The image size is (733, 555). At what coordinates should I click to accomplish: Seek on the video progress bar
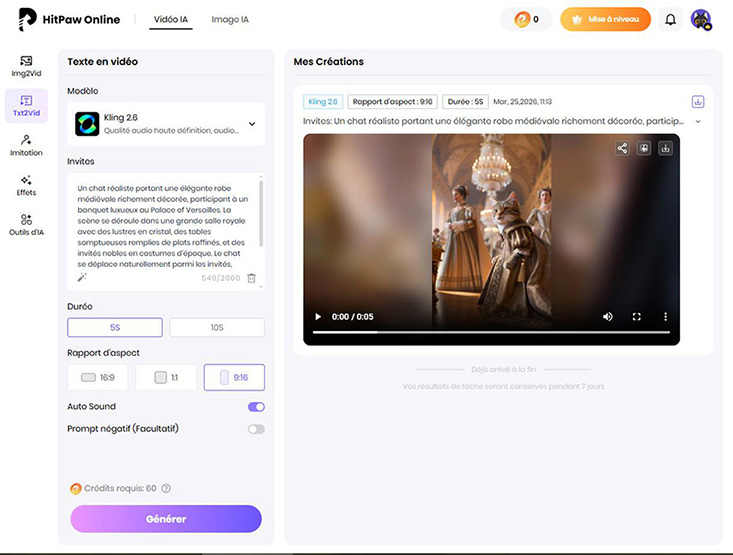tap(491, 332)
